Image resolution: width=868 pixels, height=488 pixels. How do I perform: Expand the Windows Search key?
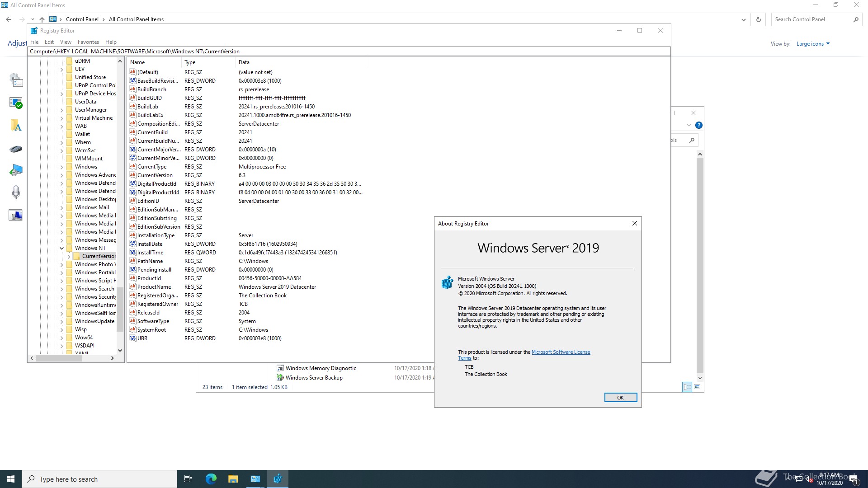62,289
